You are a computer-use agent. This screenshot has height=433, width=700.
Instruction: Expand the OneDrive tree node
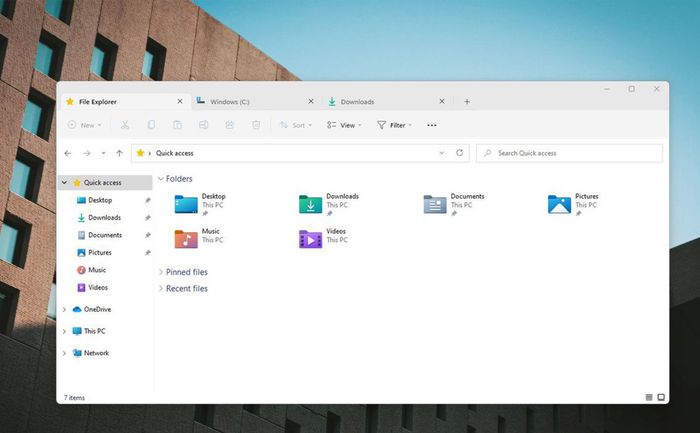(64, 309)
